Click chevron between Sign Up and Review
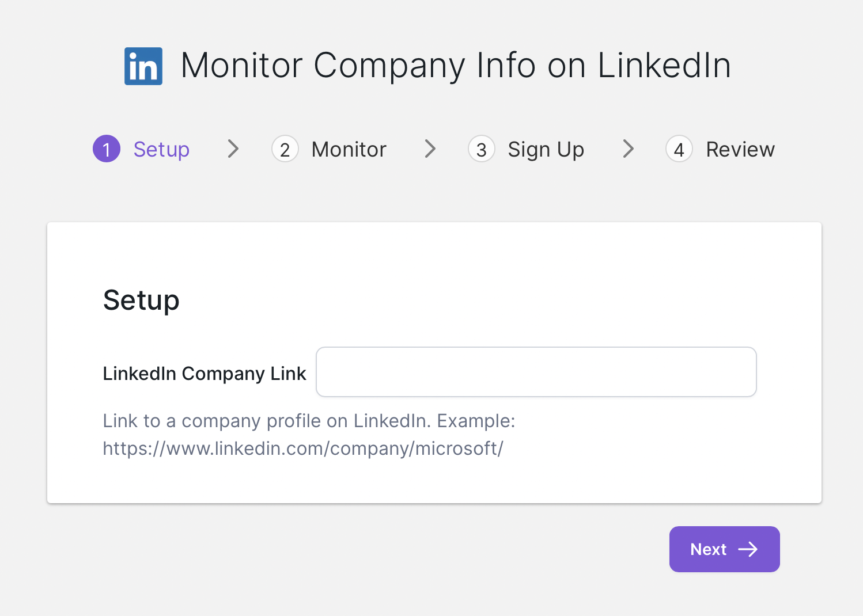 629,149
